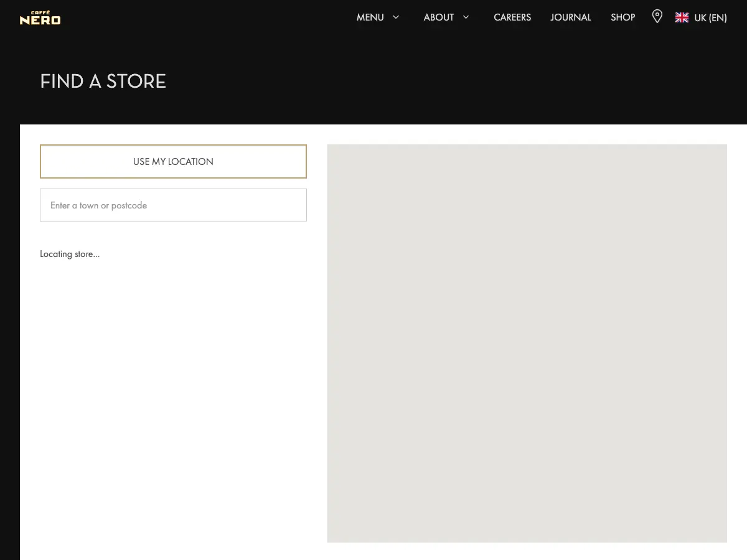Change region via UK (EN) selector

point(710,17)
